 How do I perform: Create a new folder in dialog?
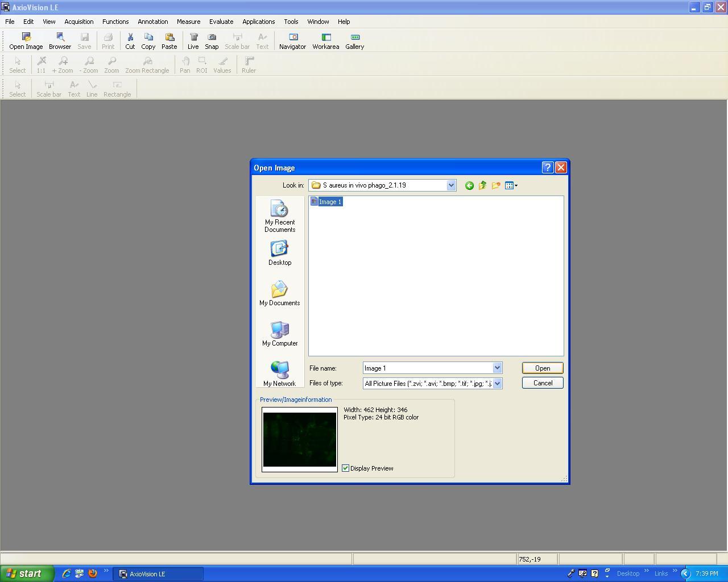[496, 185]
